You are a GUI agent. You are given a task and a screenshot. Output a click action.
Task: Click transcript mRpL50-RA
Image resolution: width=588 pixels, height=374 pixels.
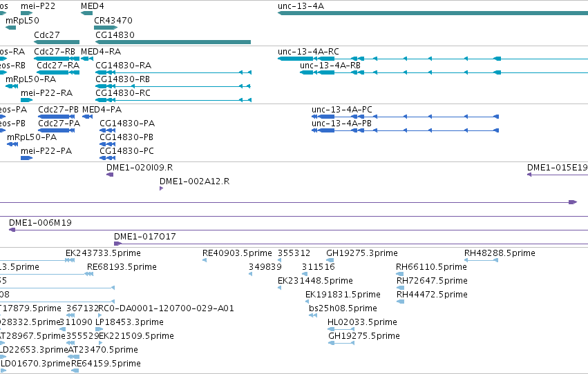12,86
